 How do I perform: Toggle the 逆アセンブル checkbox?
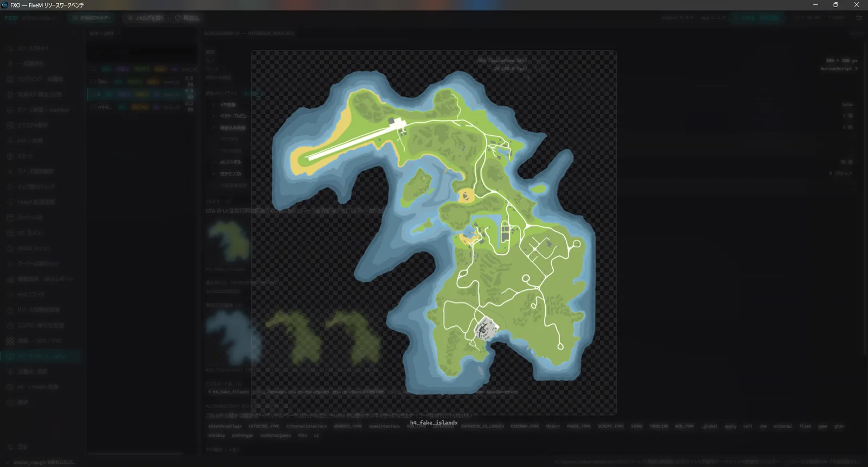pos(213,174)
